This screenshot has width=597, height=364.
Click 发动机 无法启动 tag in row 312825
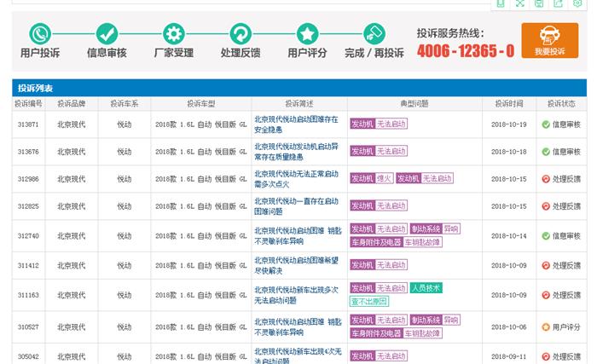point(379,205)
